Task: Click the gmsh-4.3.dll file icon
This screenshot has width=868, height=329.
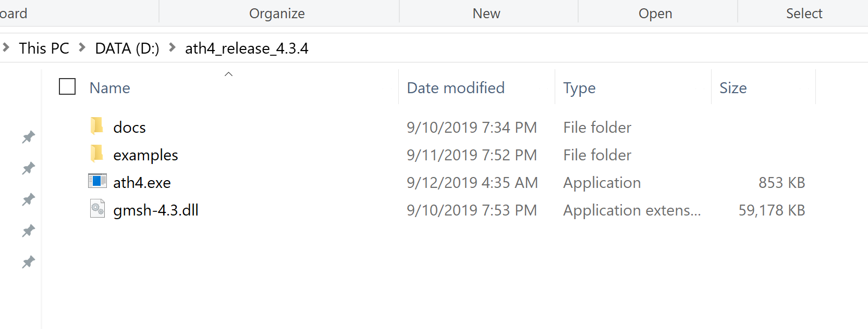Action: click(x=97, y=209)
